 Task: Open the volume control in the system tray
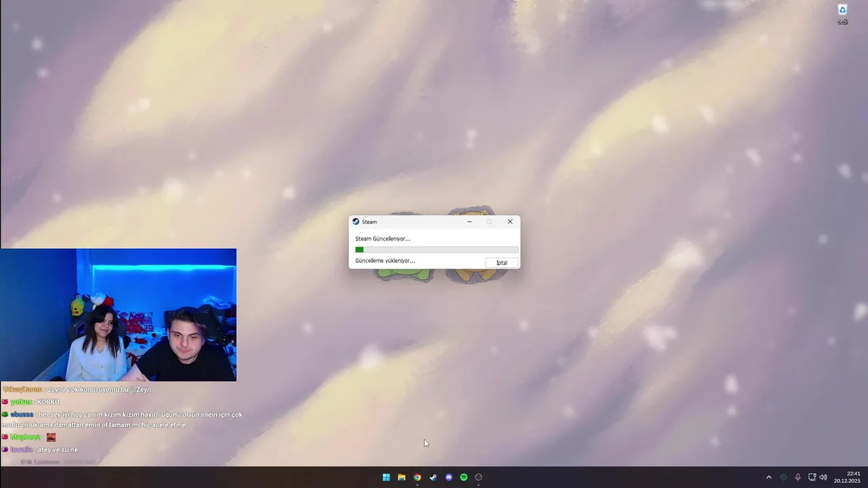(823, 477)
